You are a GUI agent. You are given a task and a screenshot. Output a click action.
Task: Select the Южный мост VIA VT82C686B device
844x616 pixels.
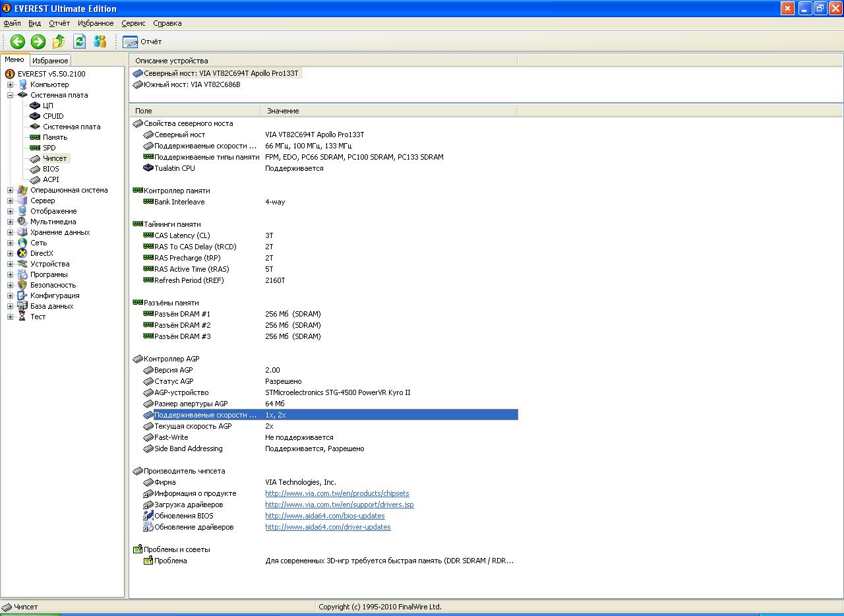[x=187, y=84]
